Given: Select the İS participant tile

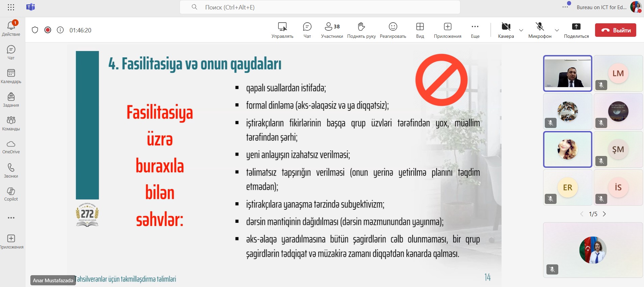Looking at the screenshot, I should 618,187.
